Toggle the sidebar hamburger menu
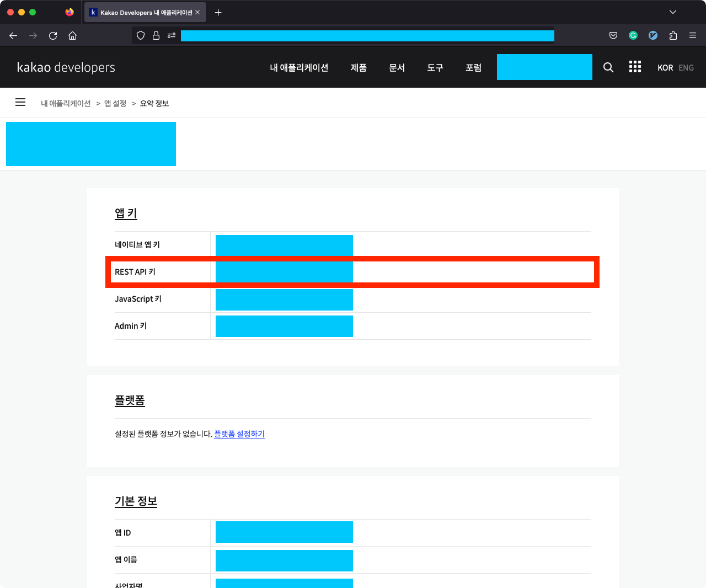 (20, 102)
